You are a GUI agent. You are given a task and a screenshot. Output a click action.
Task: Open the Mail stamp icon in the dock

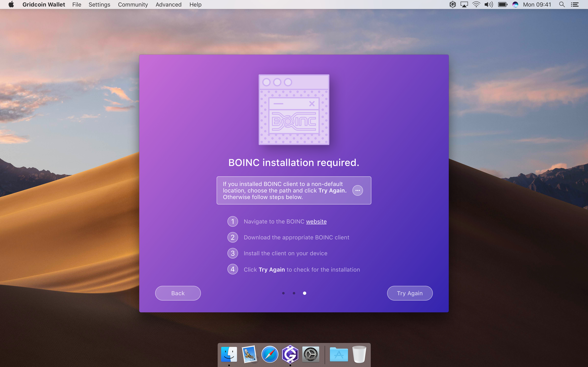(x=249, y=354)
